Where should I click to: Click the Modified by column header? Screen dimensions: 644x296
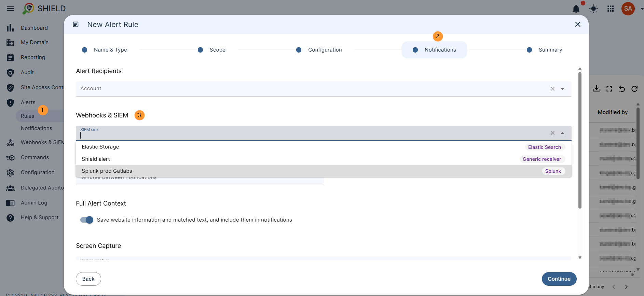tap(613, 112)
